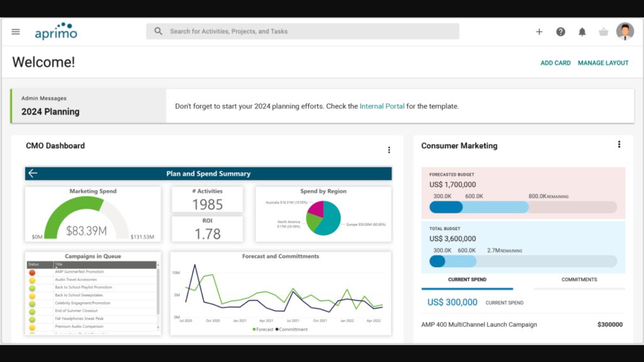The image size is (644, 362).
Task: Click the Campaigns in Queue scrollbar
Action: click(x=157, y=295)
